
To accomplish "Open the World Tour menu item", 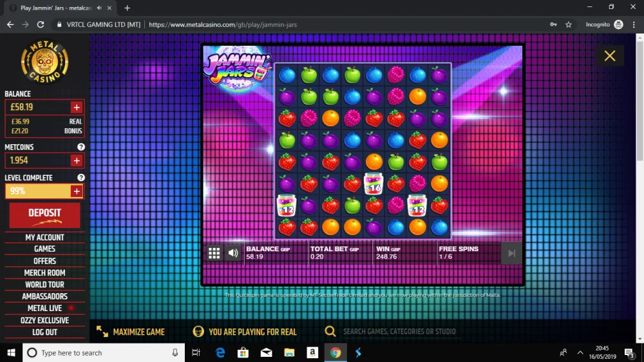I will coord(45,285).
